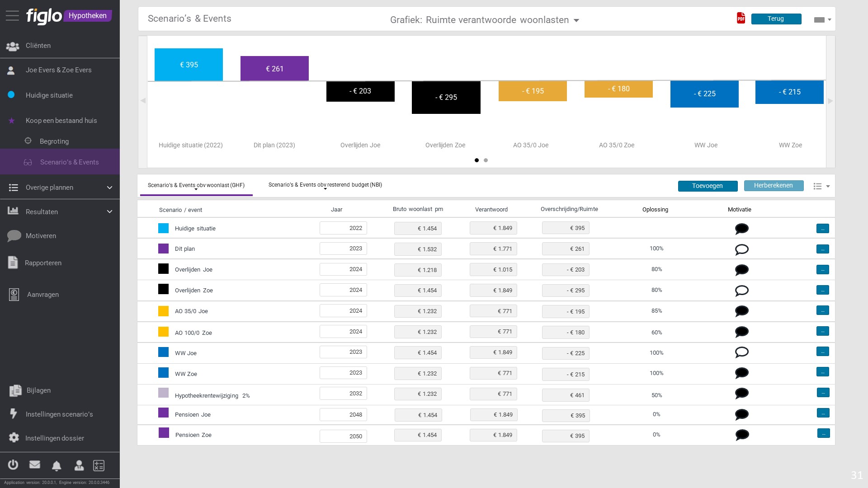Click the Begroting crosshair icon
The height and width of the screenshot is (488, 868).
click(28, 141)
